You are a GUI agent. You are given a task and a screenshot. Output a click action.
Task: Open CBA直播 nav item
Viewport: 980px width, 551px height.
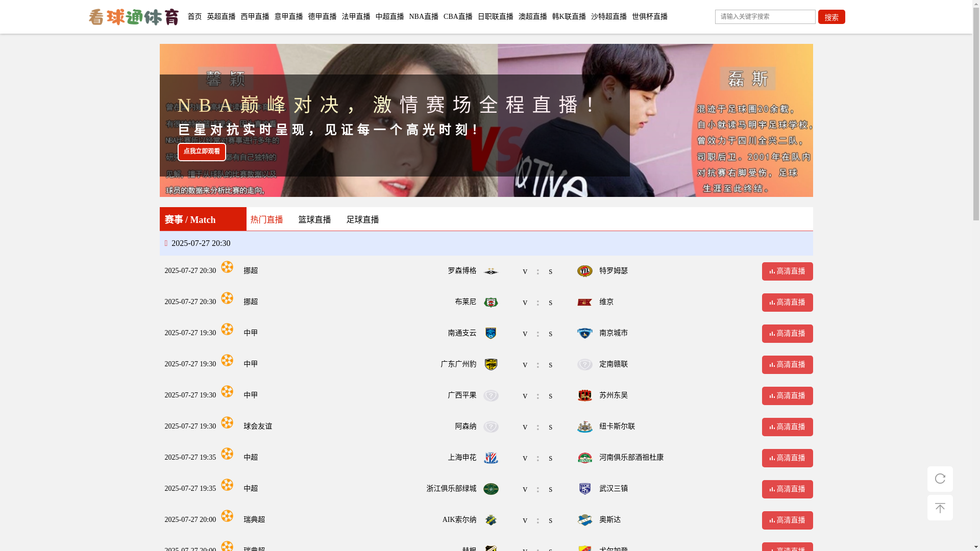[x=458, y=17]
